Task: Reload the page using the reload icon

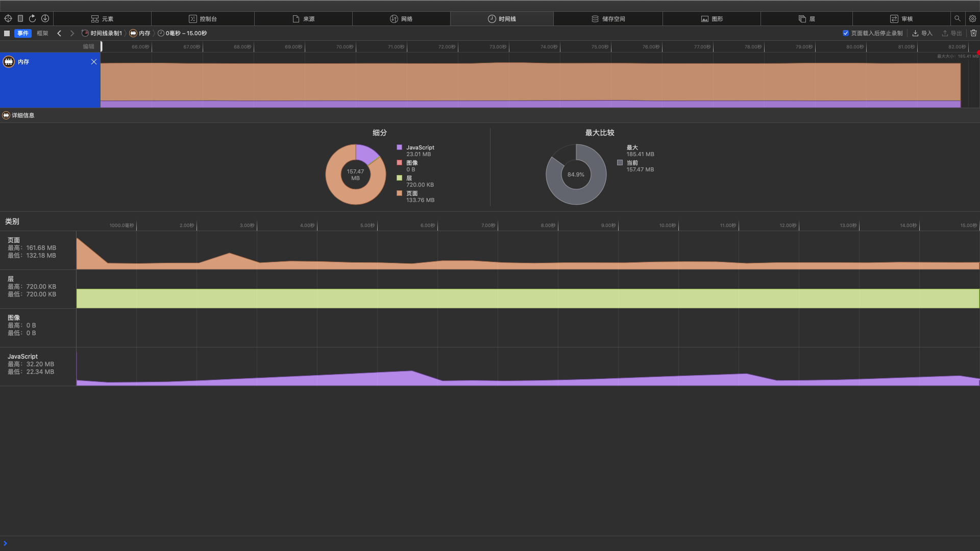Action: pyautogui.click(x=33, y=18)
